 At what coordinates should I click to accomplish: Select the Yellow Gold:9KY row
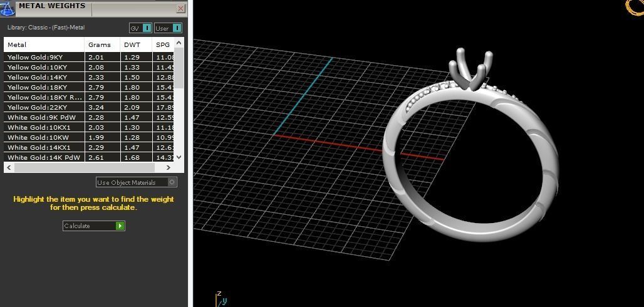pyautogui.click(x=89, y=57)
